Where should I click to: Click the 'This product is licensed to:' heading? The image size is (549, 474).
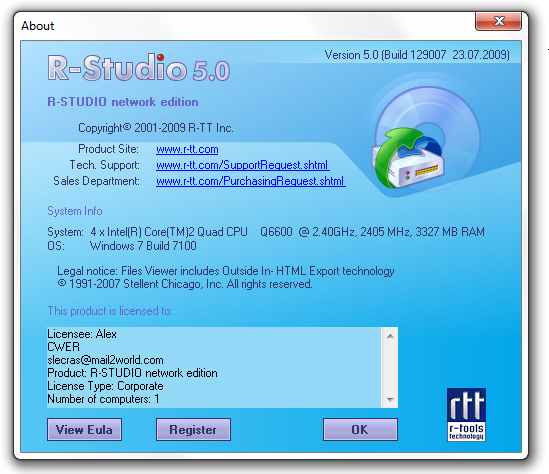click(110, 311)
